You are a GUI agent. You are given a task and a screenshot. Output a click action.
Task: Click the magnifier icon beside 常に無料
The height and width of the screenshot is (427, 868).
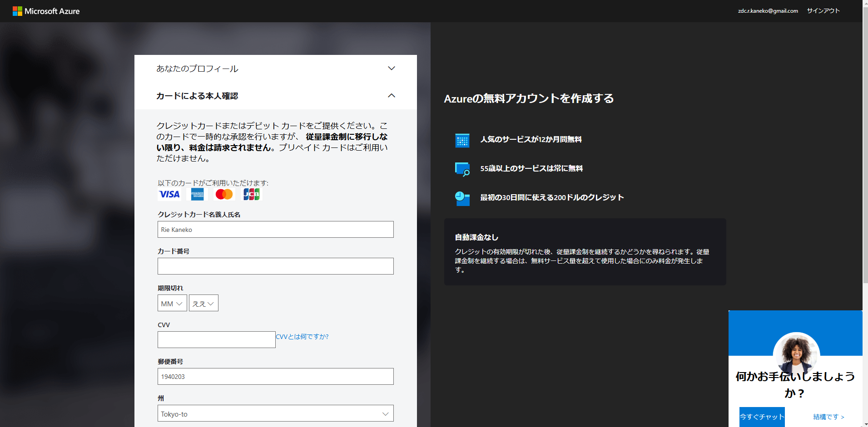click(x=462, y=169)
